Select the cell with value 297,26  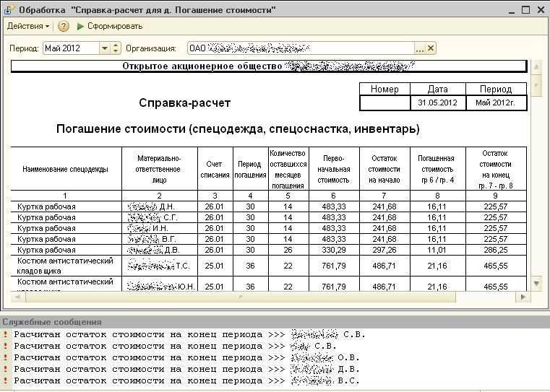tap(384, 250)
